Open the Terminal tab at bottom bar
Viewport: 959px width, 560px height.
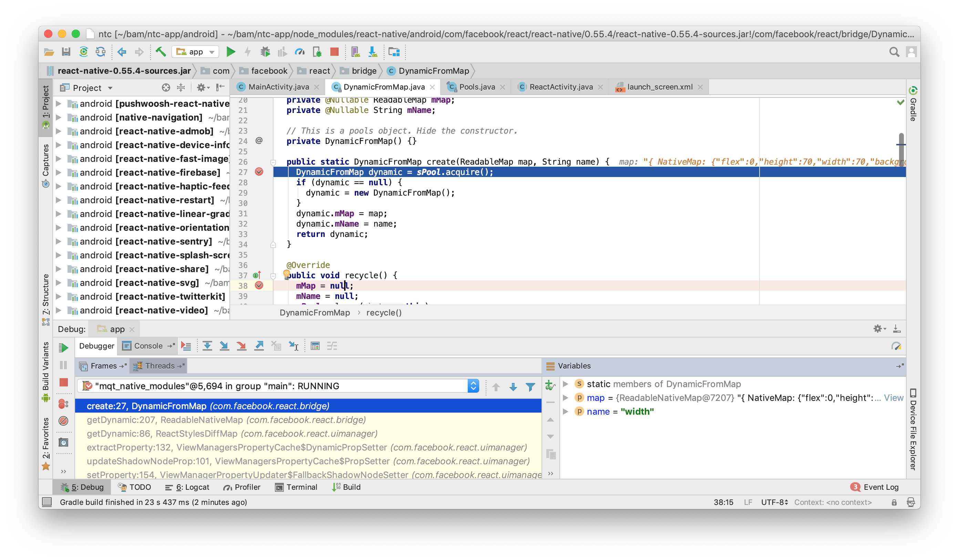[x=299, y=487]
